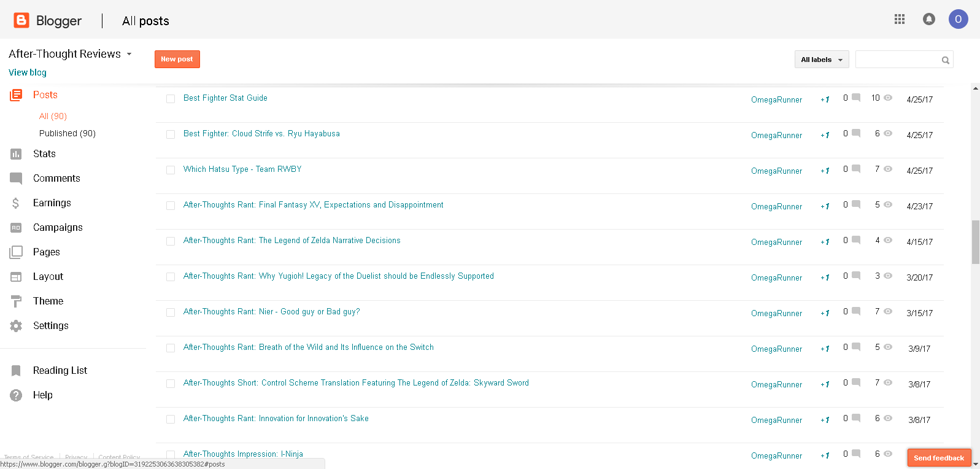
Task: Click the posts list scrollbar thumb
Action: (976, 242)
